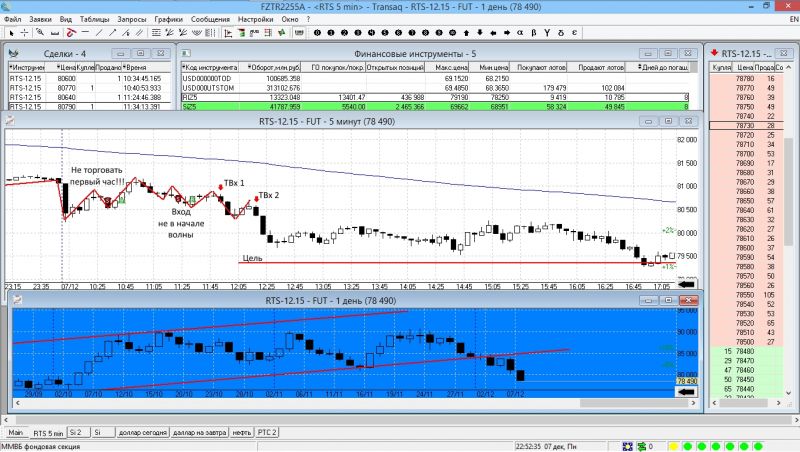Insert the epsilon symbol marker
This screenshot has width=800, height=452.
coord(574,33)
